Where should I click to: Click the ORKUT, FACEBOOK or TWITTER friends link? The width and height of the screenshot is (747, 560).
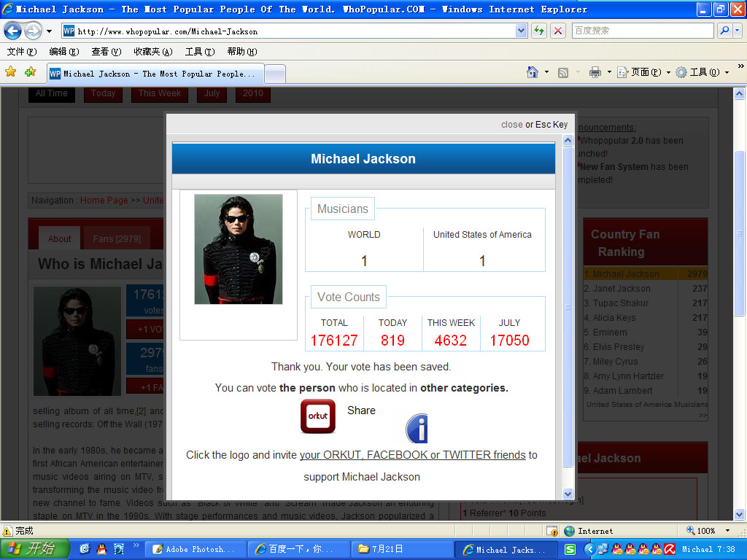[x=412, y=455]
